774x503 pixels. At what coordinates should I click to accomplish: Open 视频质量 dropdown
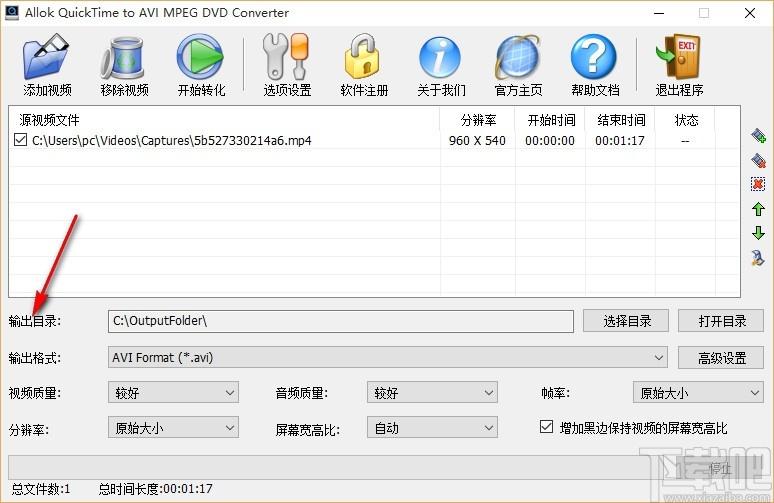(173, 392)
